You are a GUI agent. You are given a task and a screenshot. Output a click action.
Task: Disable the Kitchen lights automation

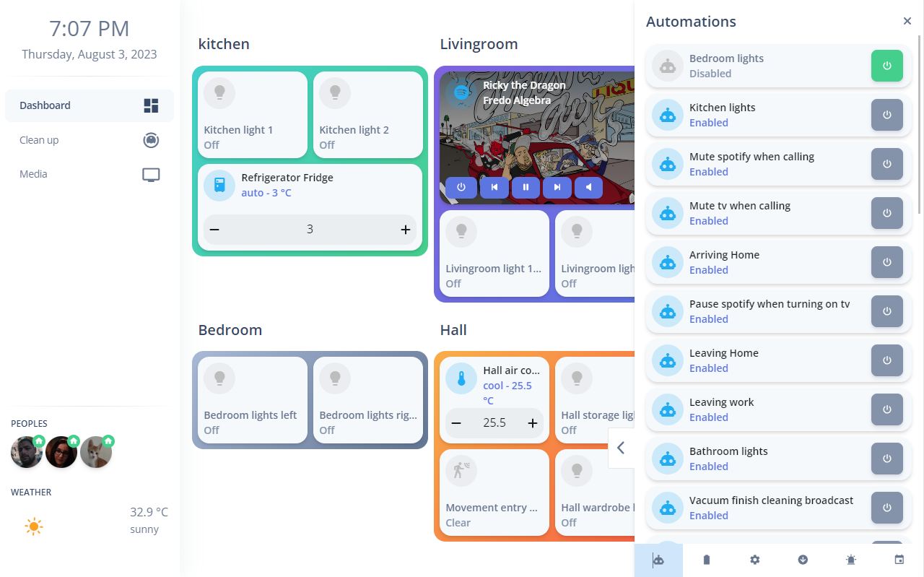pyautogui.click(x=887, y=115)
